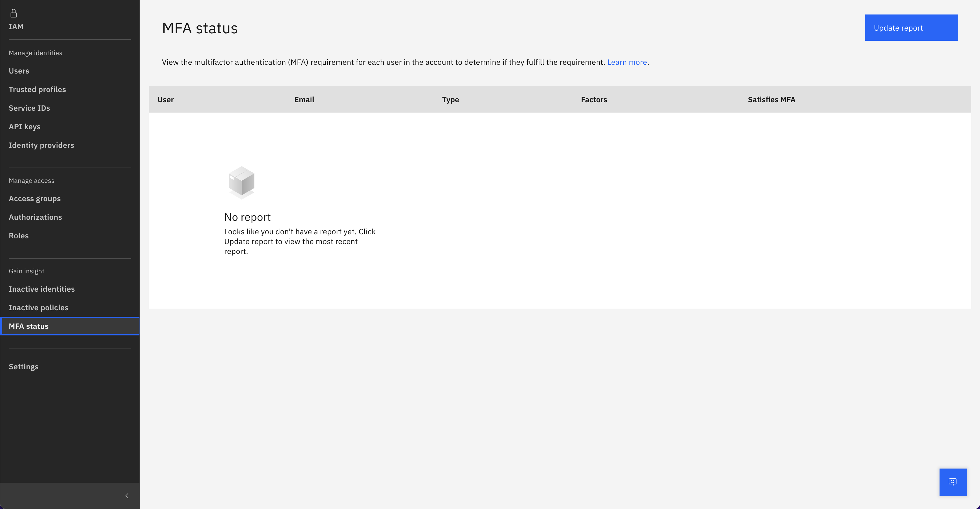
Task: Open the Roles page
Action: point(19,235)
